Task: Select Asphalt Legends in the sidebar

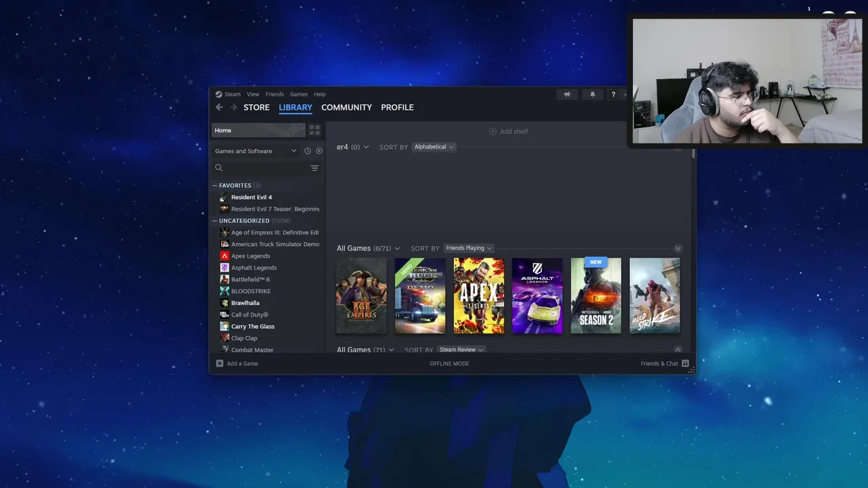Action: click(x=254, y=268)
